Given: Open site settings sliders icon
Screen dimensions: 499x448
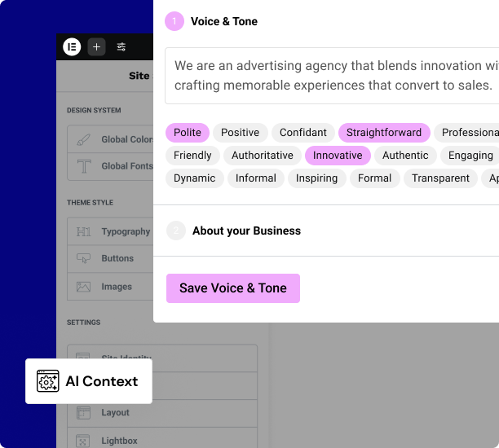Looking at the screenshot, I should (x=121, y=46).
